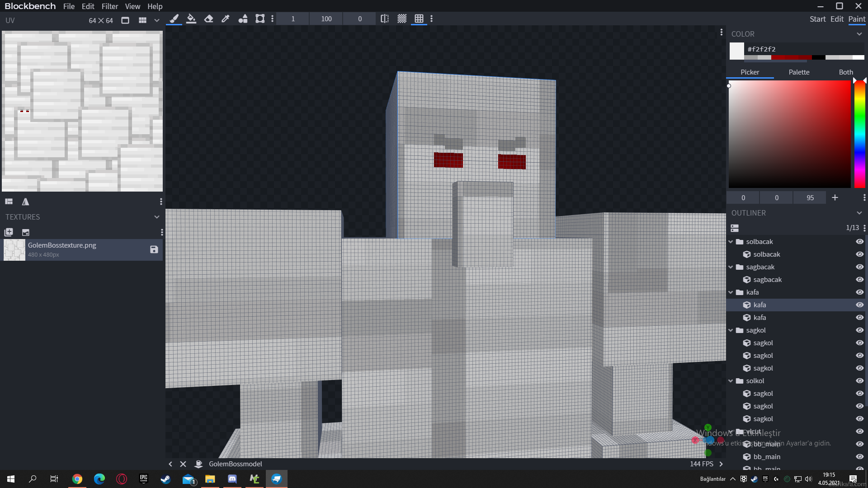
Task: Toggle visibility of sagbacak cube
Action: (x=859, y=280)
